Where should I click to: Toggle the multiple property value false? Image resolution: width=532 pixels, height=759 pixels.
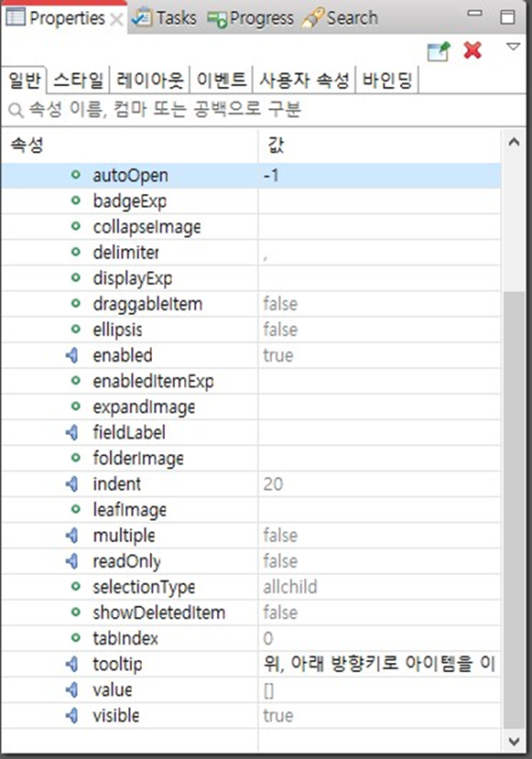pyautogui.click(x=379, y=536)
